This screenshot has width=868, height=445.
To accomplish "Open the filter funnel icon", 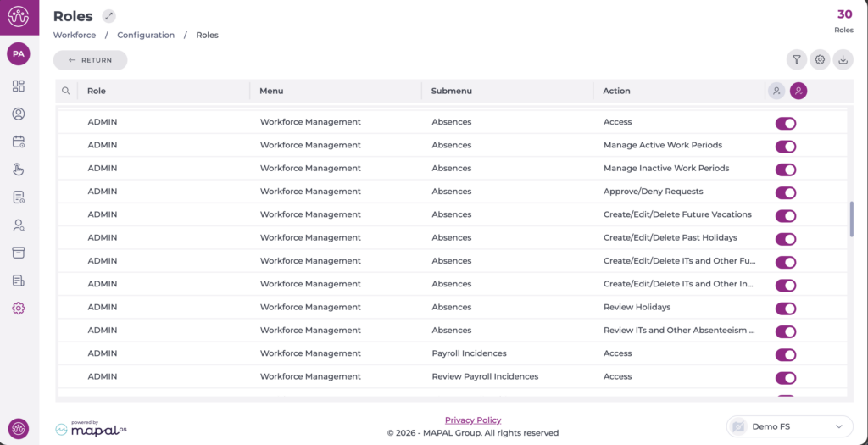I will [796, 59].
